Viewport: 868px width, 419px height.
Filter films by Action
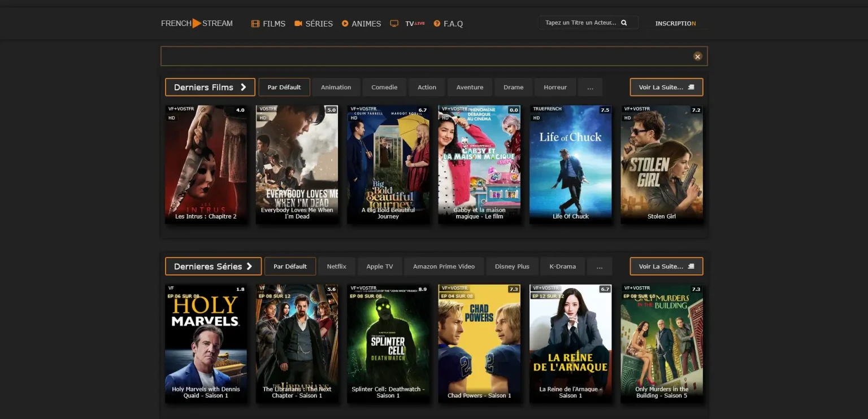point(427,88)
